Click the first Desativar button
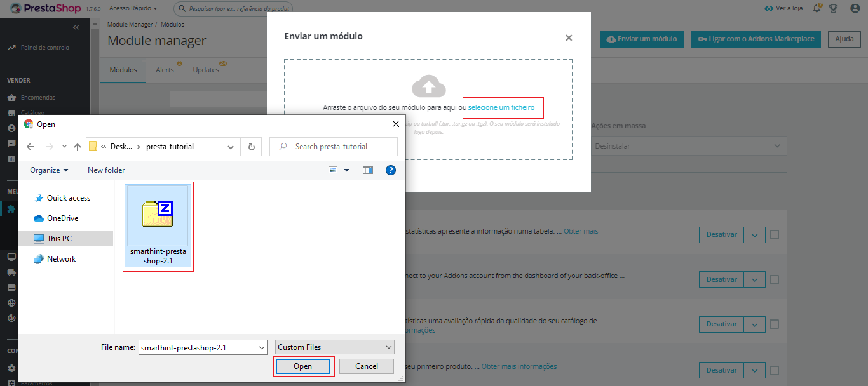 pos(721,234)
